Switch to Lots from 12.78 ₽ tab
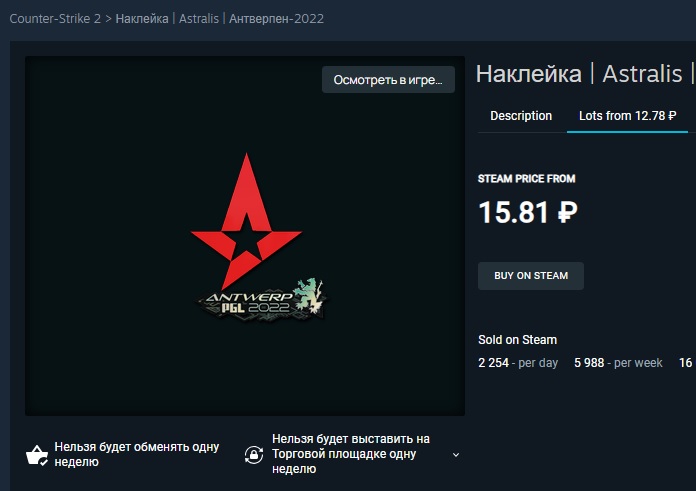The width and height of the screenshot is (696, 491). point(627,116)
